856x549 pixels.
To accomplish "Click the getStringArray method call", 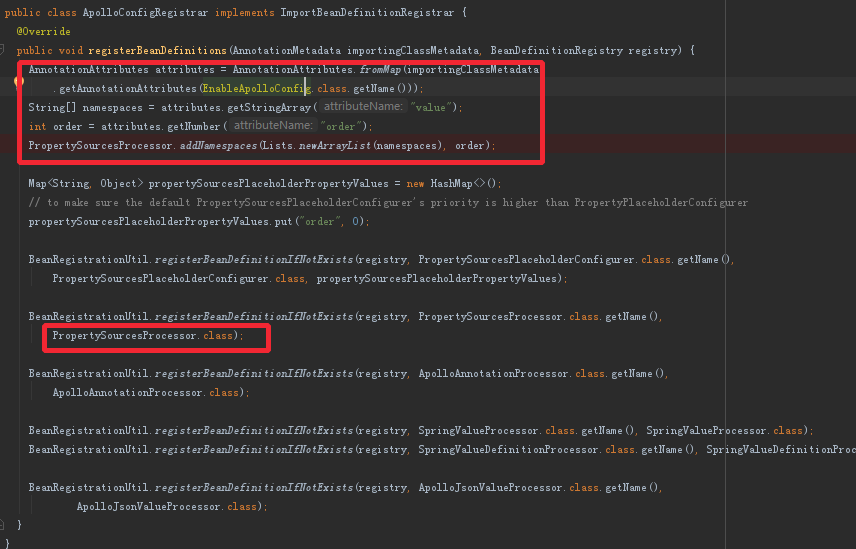I will [x=269, y=108].
